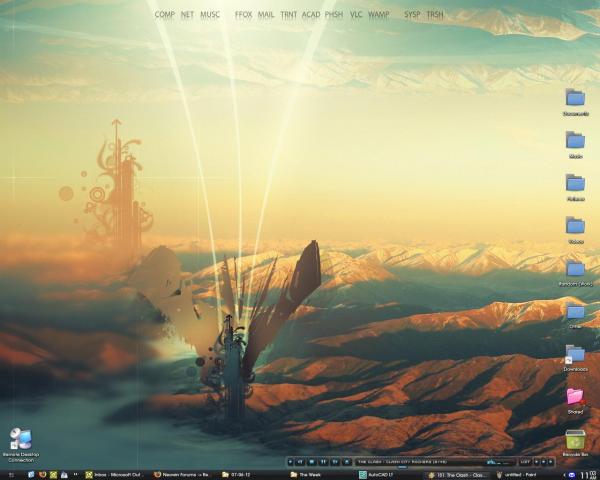Expand the quick launch overflow chevron
600x480 pixels.
[76, 474]
